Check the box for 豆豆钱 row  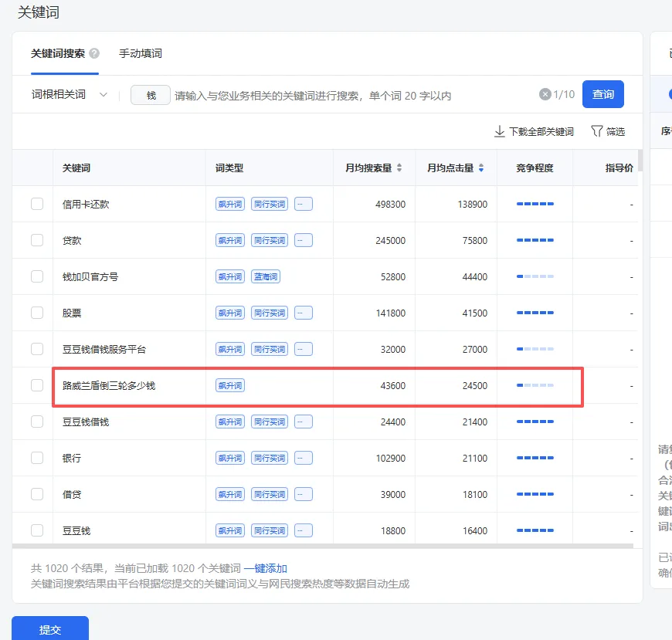click(37, 530)
